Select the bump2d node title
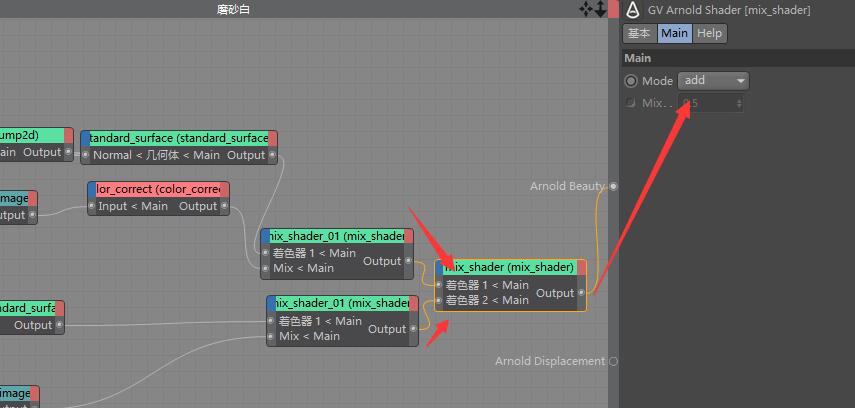 32,135
